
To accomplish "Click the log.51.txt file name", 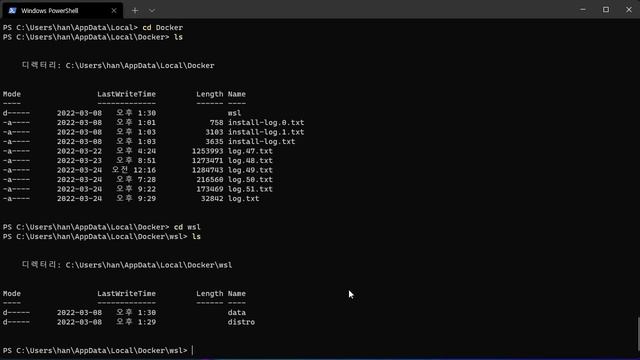I will coord(250,189).
